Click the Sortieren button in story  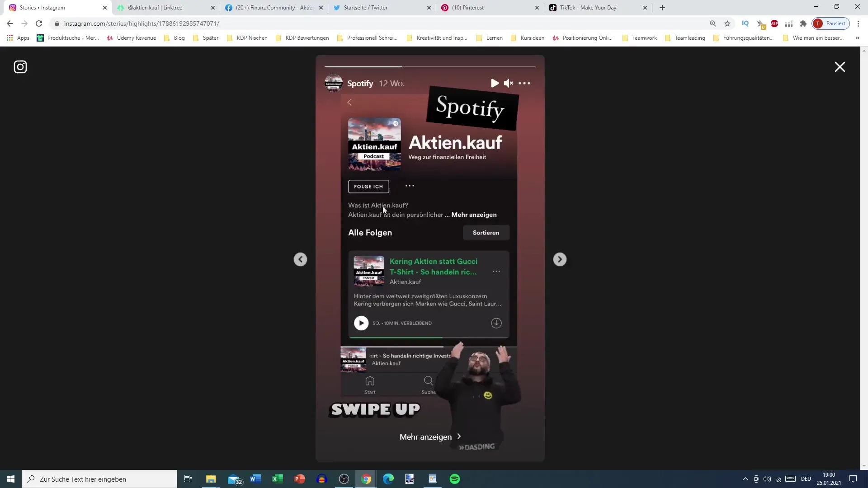pyautogui.click(x=486, y=233)
